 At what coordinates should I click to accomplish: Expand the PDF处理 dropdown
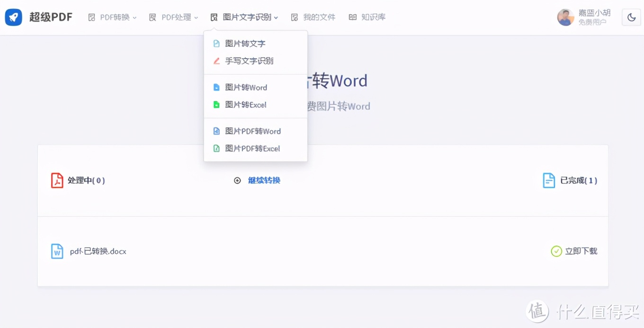[x=174, y=17]
